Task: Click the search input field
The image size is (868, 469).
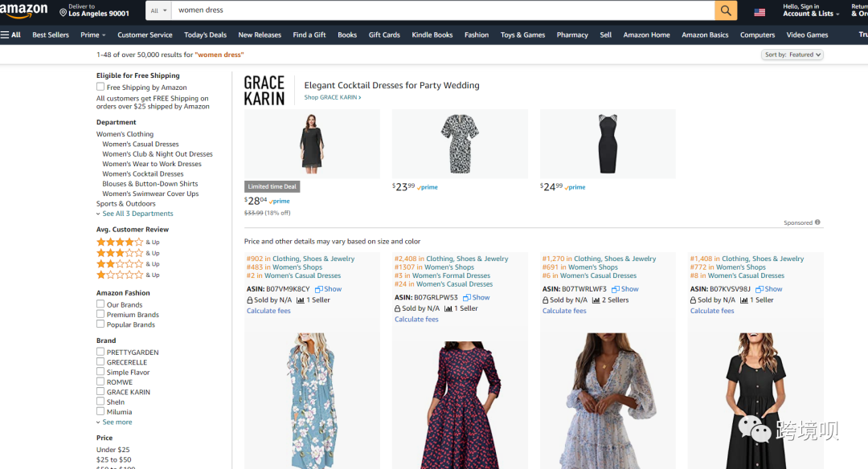Action: point(443,10)
